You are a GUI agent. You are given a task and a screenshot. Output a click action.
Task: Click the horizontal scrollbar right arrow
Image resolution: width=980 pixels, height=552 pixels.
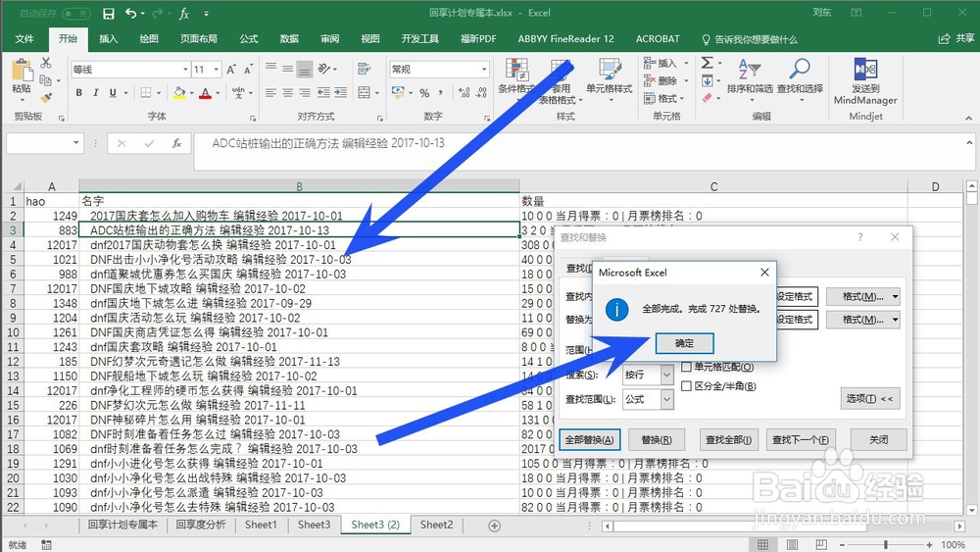960,527
